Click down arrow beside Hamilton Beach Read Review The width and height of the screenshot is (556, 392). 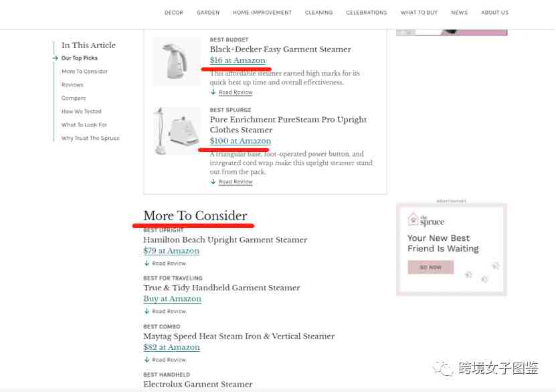point(147,263)
